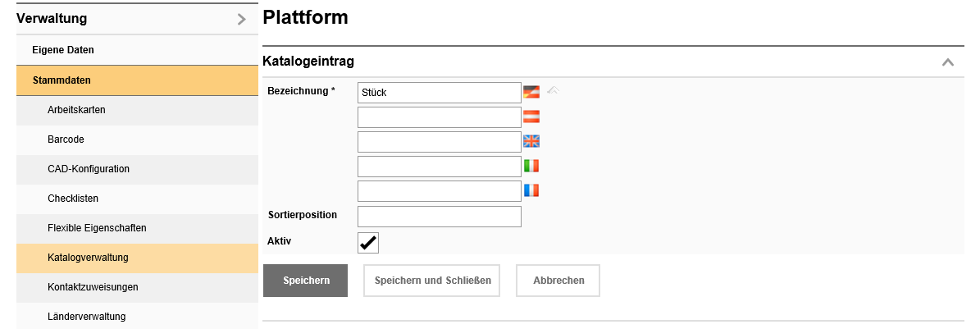The height and width of the screenshot is (329, 980).
Task: Collapse language fields with small up arrow
Action: [x=553, y=91]
